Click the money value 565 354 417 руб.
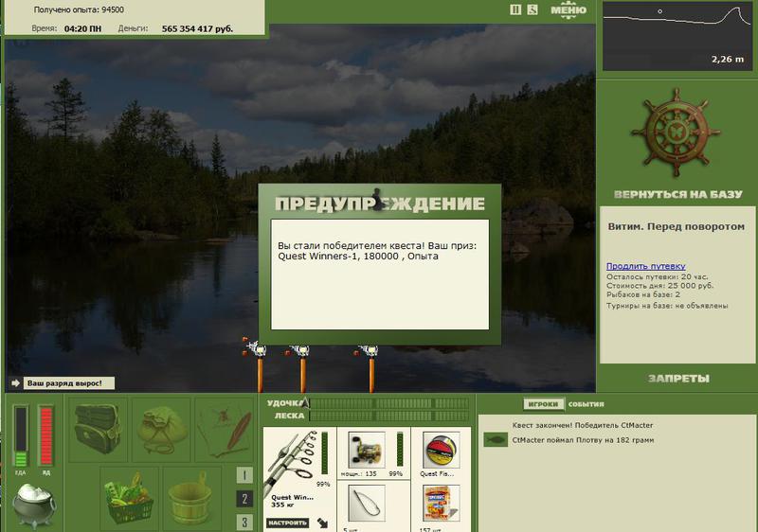 [x=197, y=29]
